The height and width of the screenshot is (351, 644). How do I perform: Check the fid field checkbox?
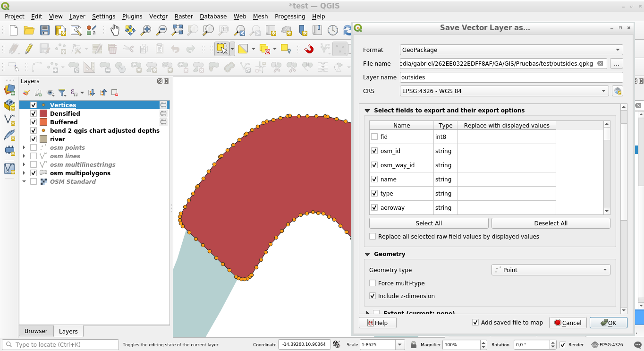(x=374, y=137)
